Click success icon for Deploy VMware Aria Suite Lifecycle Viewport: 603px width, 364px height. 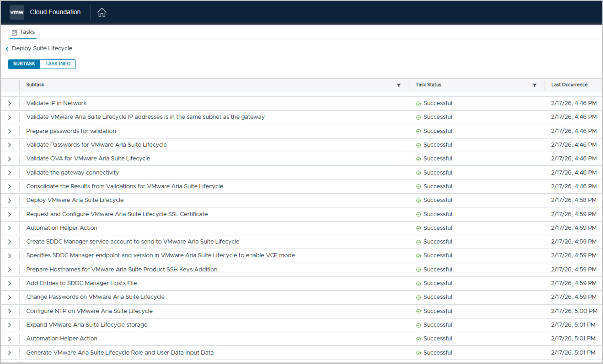[418, 200]
